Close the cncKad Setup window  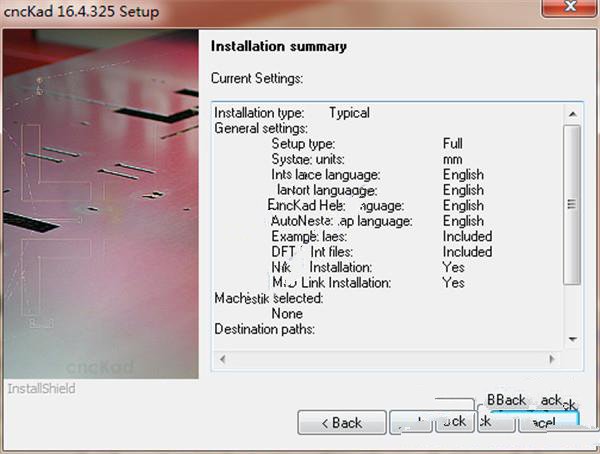coord(570,7)
